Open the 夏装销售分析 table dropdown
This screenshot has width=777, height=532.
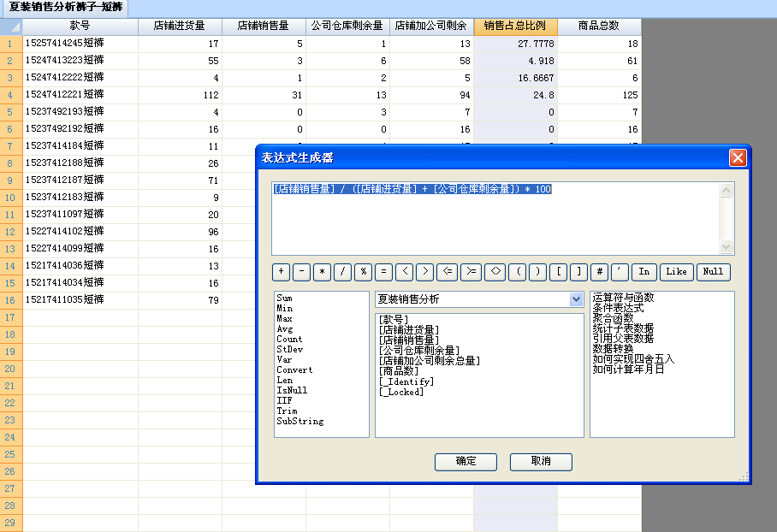pos(576,299)
